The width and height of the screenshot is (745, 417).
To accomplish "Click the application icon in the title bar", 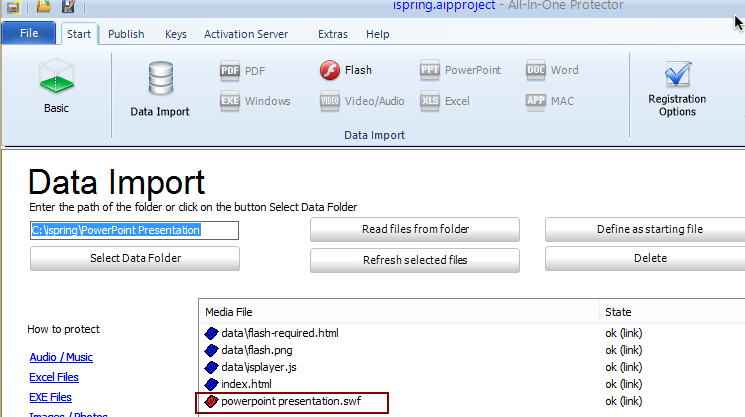I will [13, 7].
